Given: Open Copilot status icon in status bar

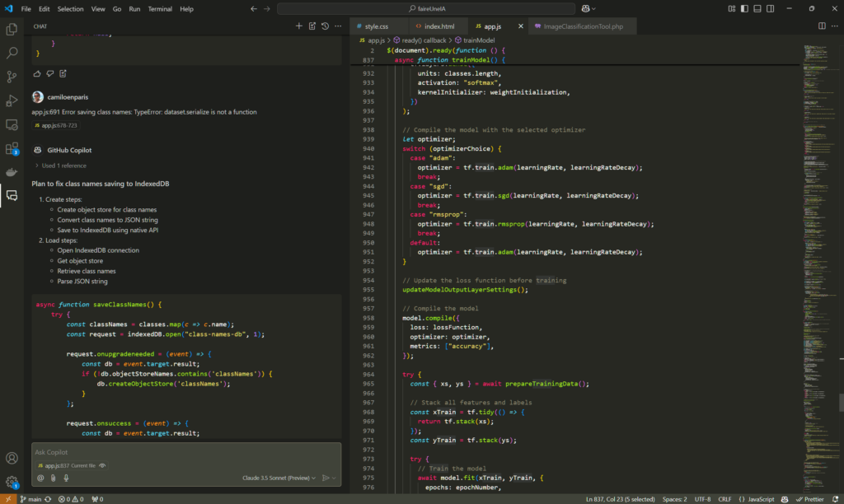Looking at the screenshot, I should (x=785, y=499).
